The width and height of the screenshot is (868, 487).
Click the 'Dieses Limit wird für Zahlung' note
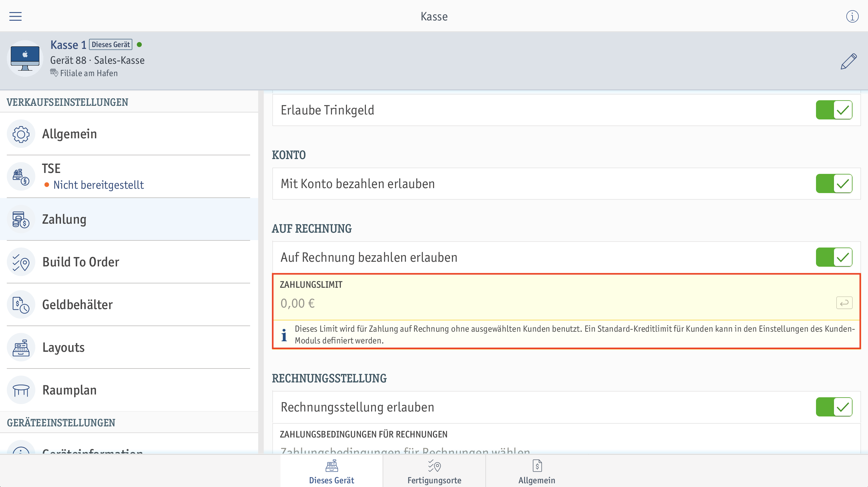click(x=575, y=335)
